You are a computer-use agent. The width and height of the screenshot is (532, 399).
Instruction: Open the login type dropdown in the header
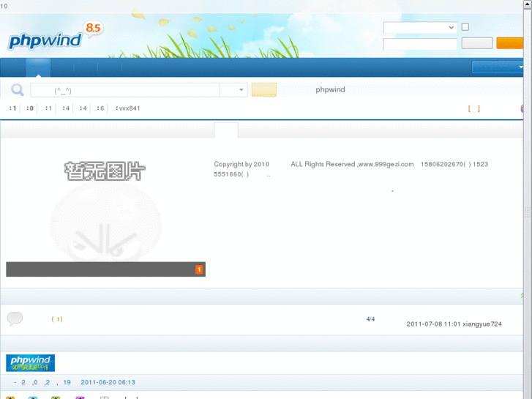(x=420, y=28)
